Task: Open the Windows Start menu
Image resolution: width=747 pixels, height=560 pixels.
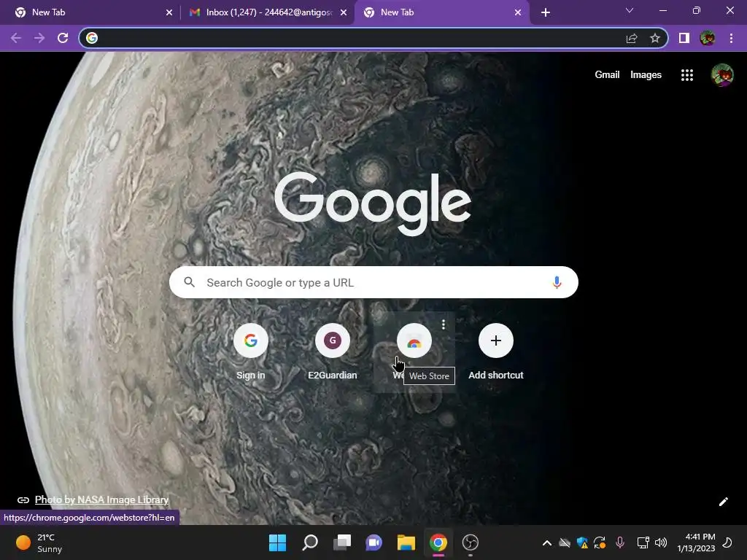Action: [277, 542]
